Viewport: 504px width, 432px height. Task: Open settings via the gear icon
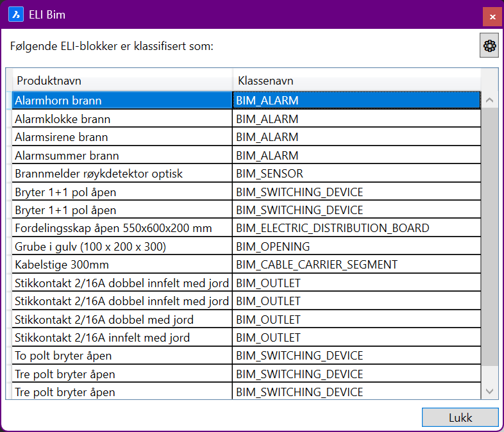pos(489,46)
